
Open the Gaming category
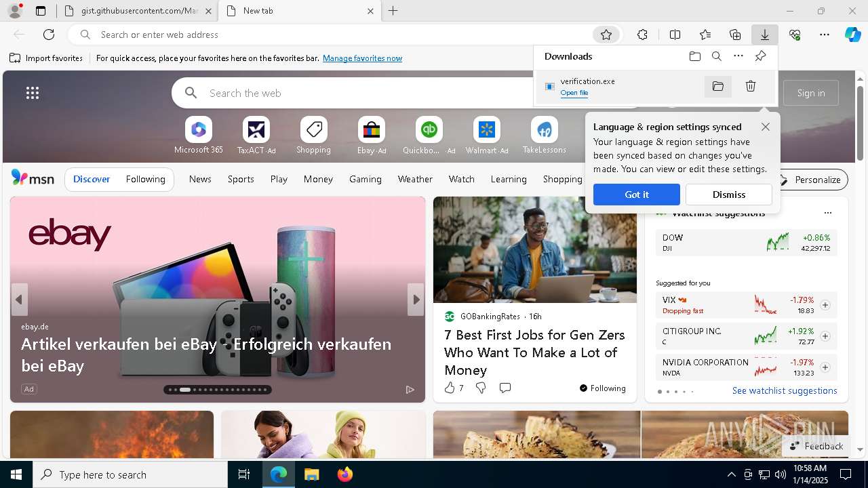[x=366, y=179]
